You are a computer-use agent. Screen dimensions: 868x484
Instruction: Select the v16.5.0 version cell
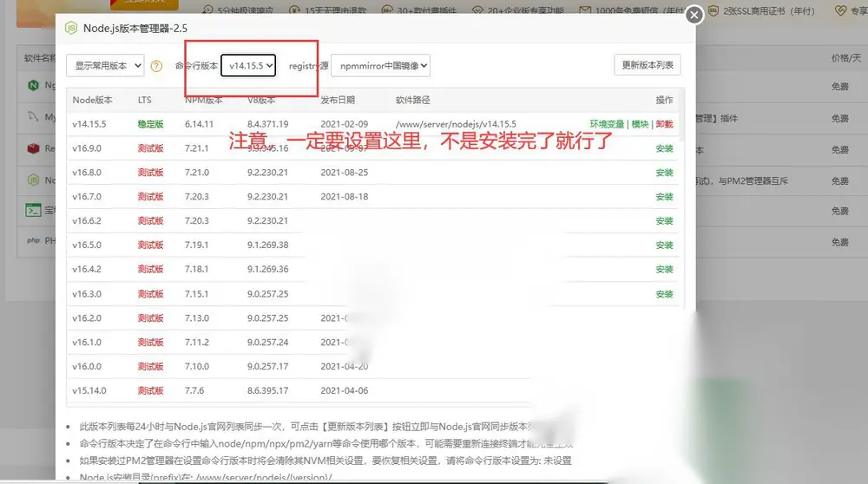coord(86,245)
